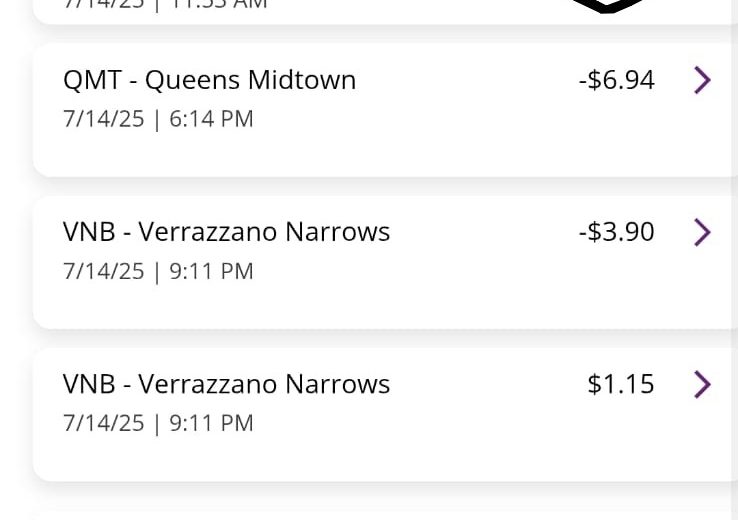
Task: Click the 7/14/25 6:14 PM timestamp
Action: tap(158, 119)
